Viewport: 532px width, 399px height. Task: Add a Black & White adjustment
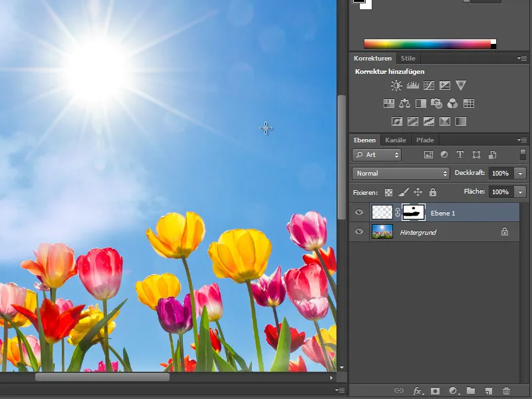pos(421,103)
